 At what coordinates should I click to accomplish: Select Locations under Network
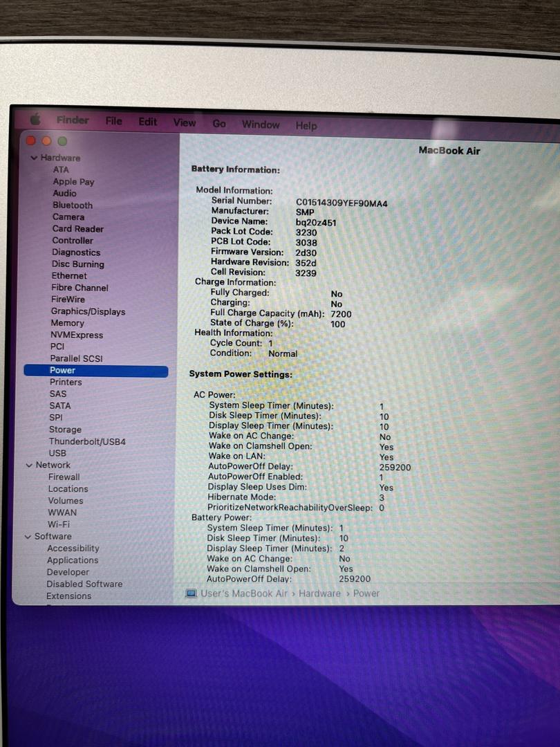pyautogui.click(x=68, y=489)
